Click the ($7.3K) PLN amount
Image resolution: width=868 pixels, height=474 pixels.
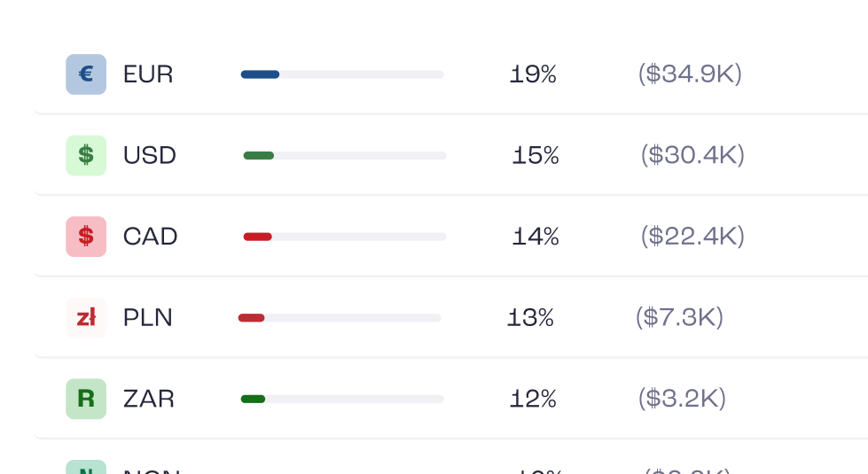(679, 317)
